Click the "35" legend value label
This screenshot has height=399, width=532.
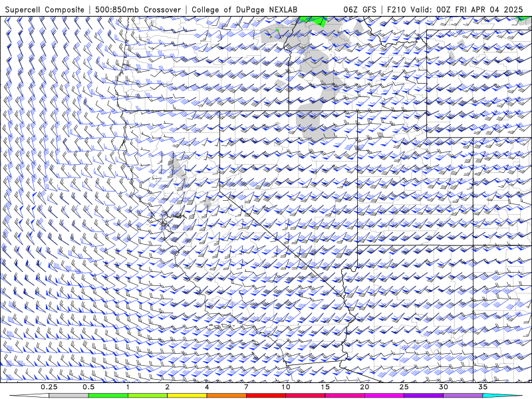483,387
